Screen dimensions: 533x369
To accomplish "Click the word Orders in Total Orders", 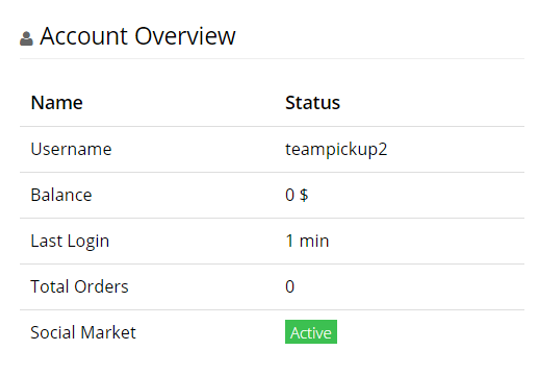I will (101, 286).
